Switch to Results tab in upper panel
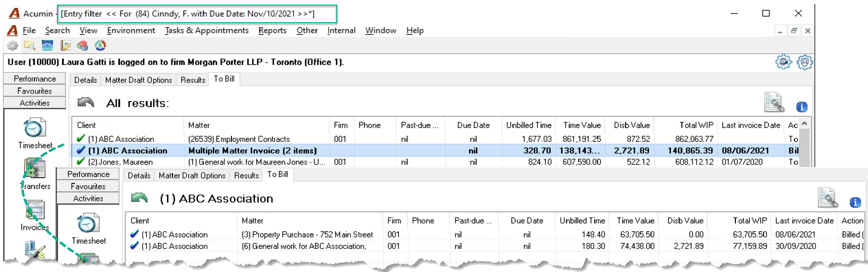This screenshot has width=868, height=272. 193,80
